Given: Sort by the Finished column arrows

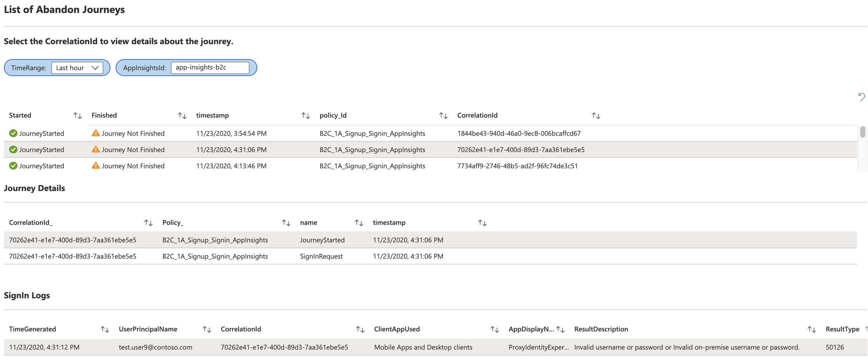Looking at the screenshot, I should tap(182, 116).
